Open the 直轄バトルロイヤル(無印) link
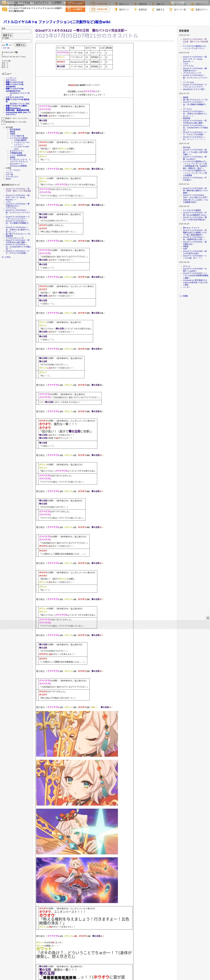The image size is (210, 980). [16, 106]
